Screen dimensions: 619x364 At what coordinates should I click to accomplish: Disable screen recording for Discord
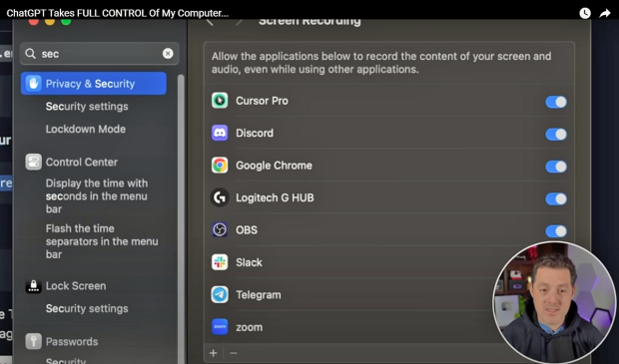pos(556,134)
